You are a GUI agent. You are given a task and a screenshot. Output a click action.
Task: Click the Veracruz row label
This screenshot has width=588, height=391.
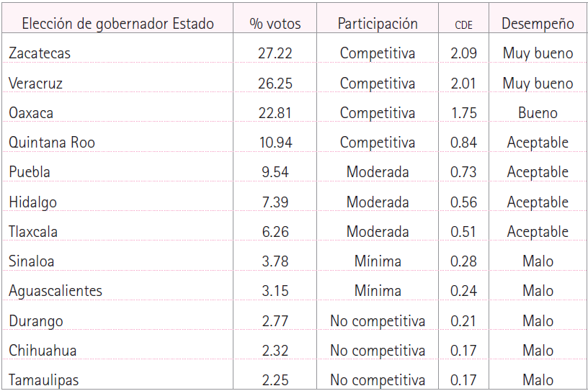(36, 84)
